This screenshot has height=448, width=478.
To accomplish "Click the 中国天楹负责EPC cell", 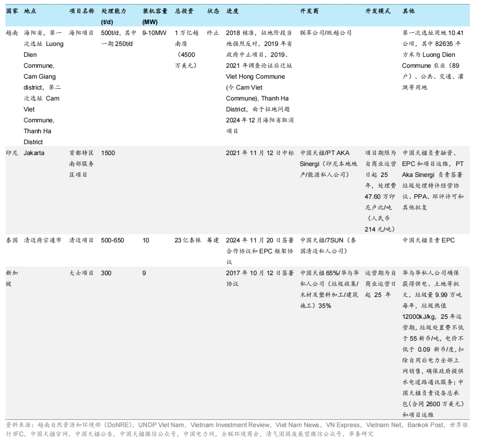I will coord(428,240).
